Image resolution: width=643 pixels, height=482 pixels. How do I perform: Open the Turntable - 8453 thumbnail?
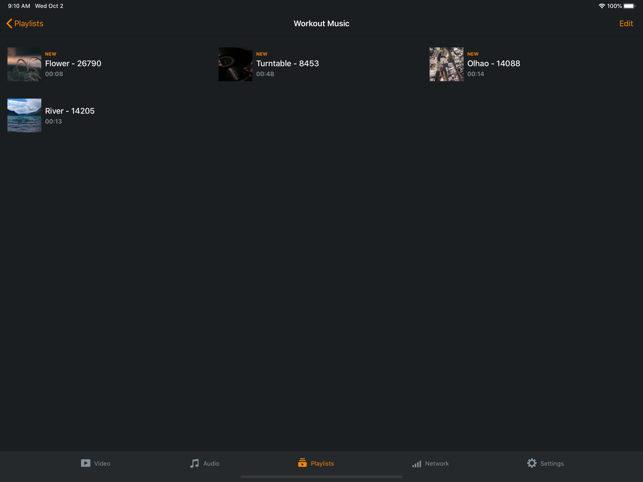235,64
